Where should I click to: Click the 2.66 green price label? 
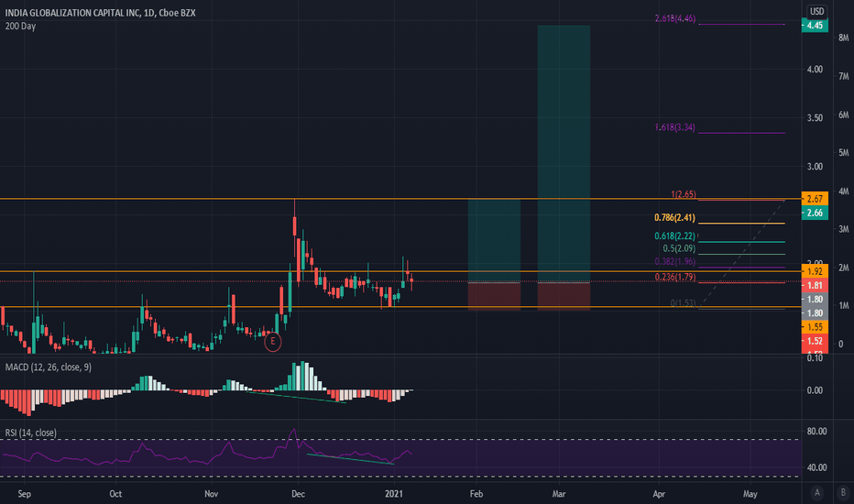(815, 213)
